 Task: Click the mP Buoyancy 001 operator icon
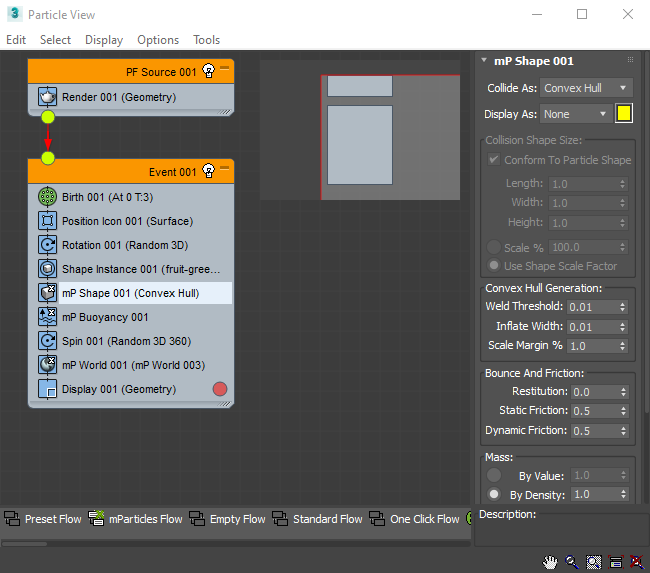48,317
